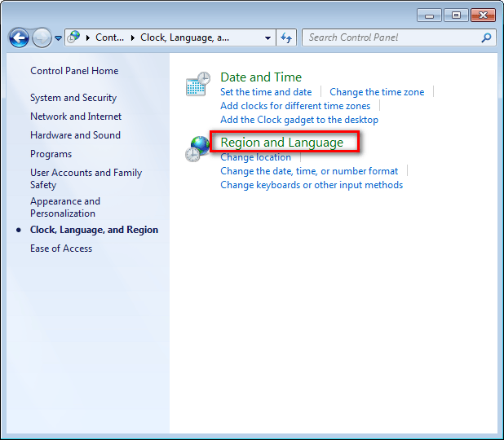Click the Control Panel globe icon in address bar
This screenshot has width=504, height=440.
pos(73,37)
